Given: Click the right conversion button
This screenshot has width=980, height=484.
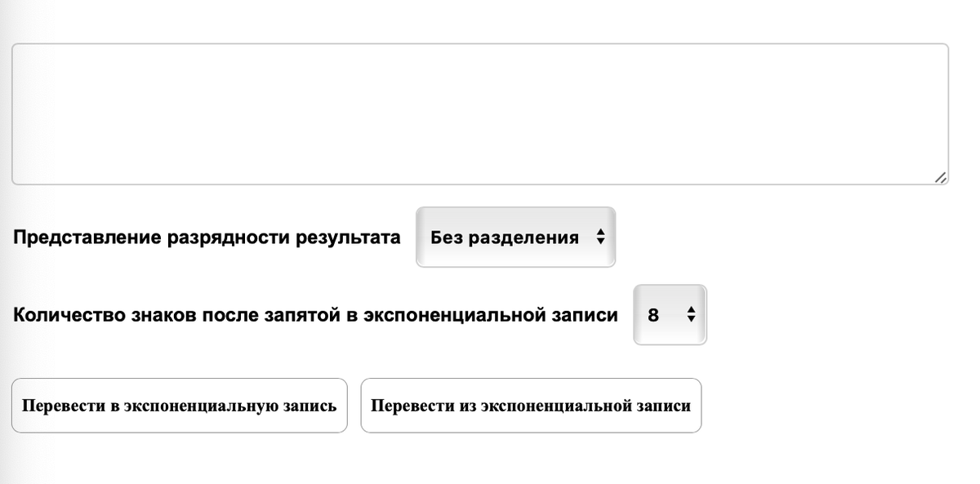Looking at the screenshot, I should click(x=531, y=404).
